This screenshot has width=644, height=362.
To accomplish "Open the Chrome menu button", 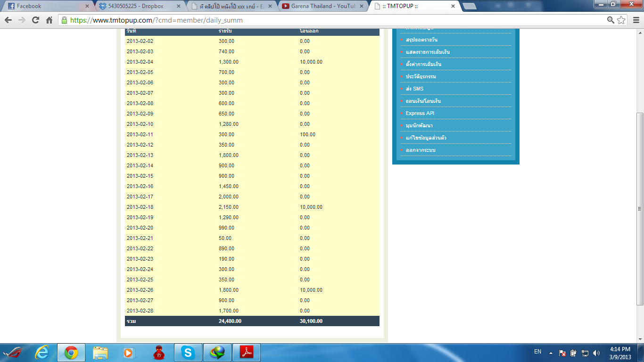I will click(636, 20).
